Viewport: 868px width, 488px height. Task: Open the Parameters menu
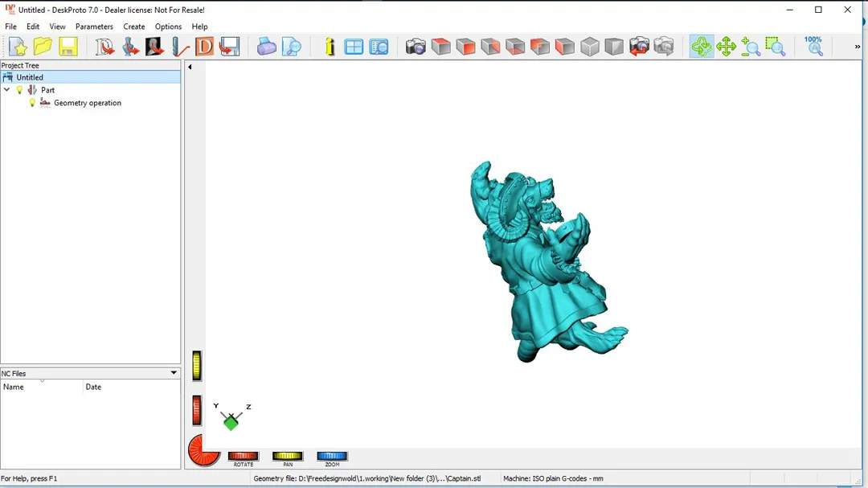[x=94, y=27]
